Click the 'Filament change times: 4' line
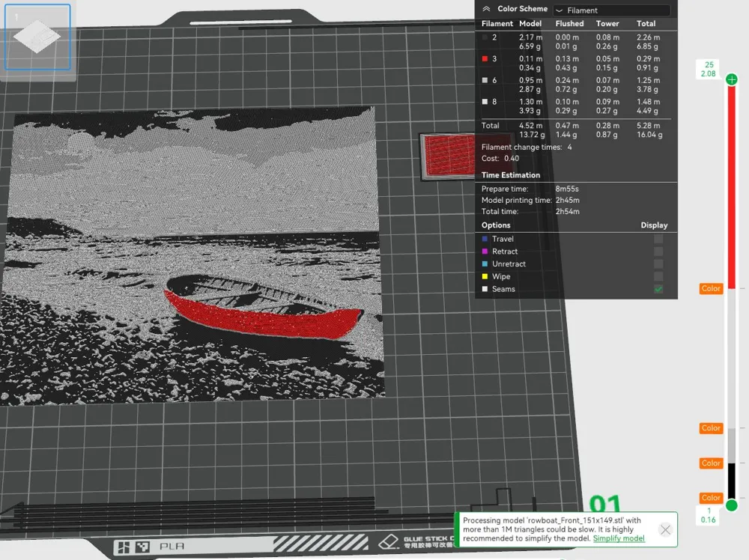The width and height of the screenshot is (749, 560). (527, 147)
